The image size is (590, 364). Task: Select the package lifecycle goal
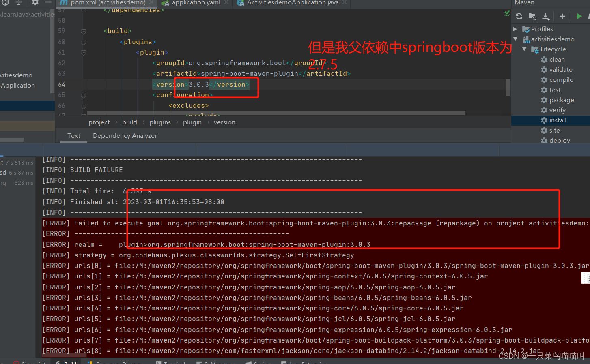562,100
